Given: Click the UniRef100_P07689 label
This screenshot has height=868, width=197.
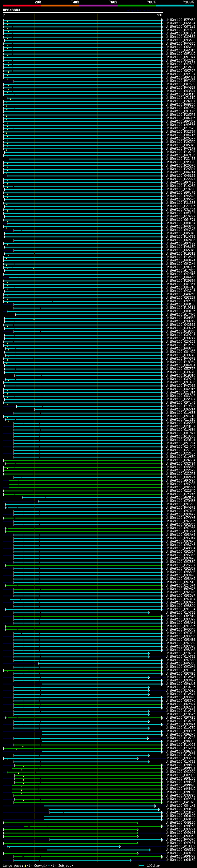Looking at the screenshot, I should click(180, 84).
